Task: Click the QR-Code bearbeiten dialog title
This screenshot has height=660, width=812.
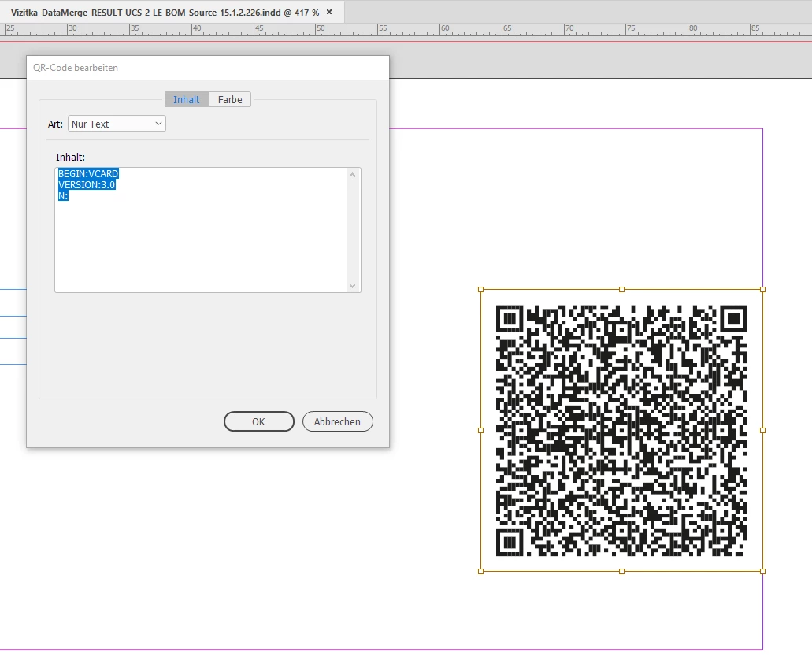Action: tap(76, 68)
